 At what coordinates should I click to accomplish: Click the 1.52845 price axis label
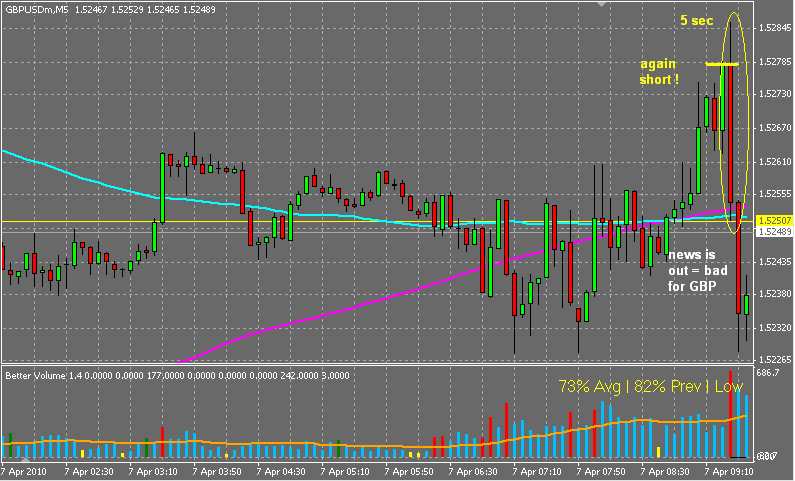coord(774,28)
